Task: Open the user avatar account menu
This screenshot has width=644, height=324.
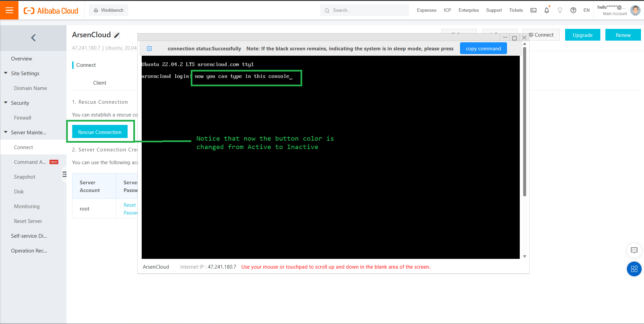Action: click(x=635, y=10)
